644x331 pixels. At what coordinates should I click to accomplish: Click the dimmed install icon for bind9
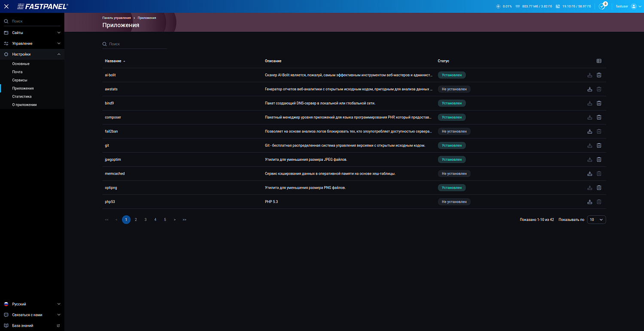tap(589, 103)
